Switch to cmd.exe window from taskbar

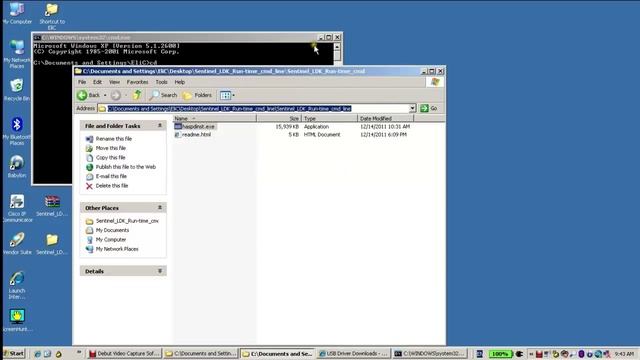point(430,353)
